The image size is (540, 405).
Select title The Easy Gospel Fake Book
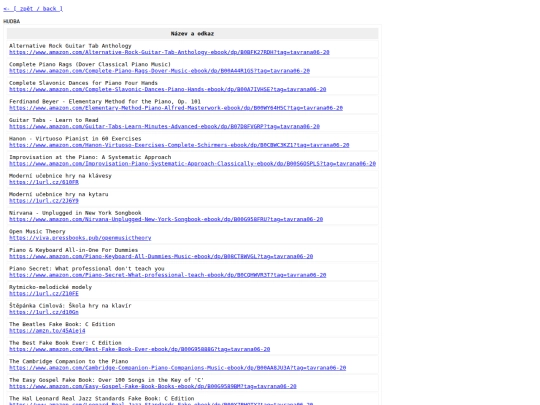tap(106, 381)
